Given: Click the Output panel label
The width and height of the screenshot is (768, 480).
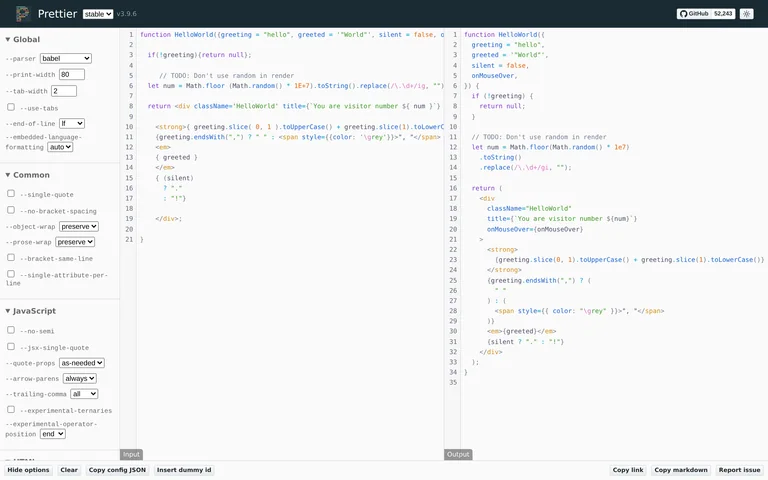Looking at the screenshot, I should point(458,455).
